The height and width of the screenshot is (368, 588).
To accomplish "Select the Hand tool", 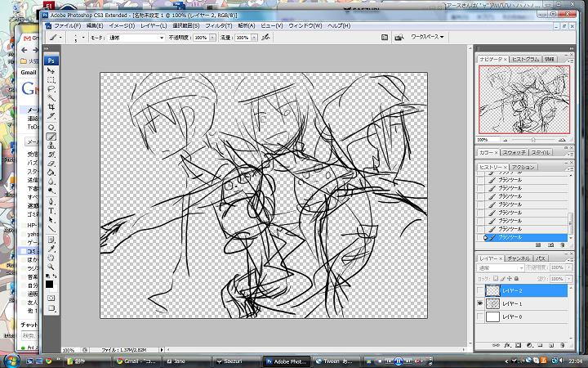I will (x=51, y=258).
